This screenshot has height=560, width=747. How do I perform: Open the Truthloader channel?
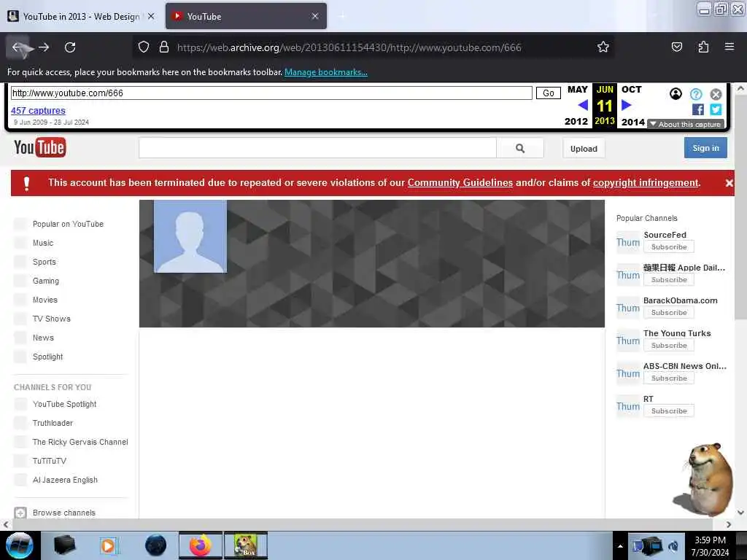(53, 424)
